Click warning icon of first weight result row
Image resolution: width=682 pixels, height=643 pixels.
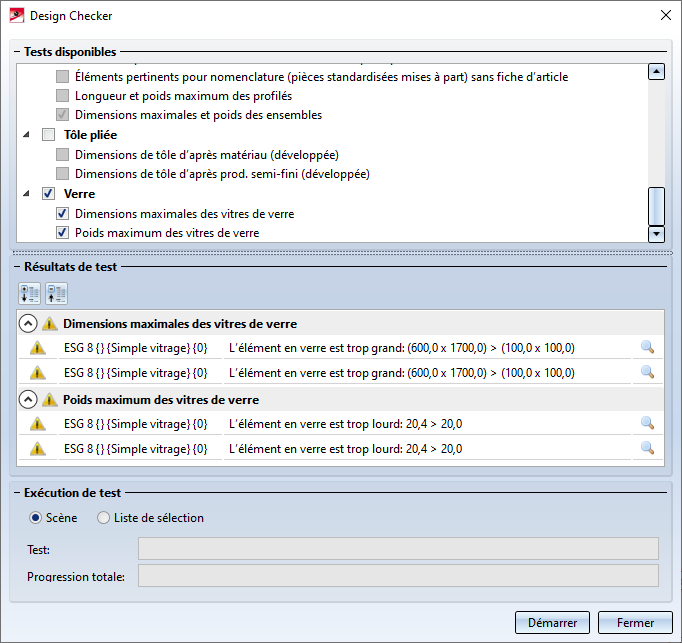38,424
